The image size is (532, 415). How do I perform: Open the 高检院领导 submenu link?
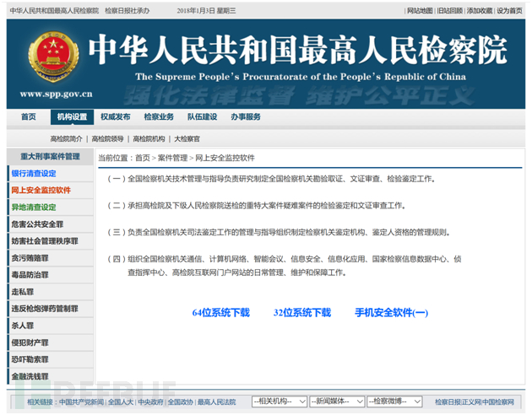click(107, 139)
